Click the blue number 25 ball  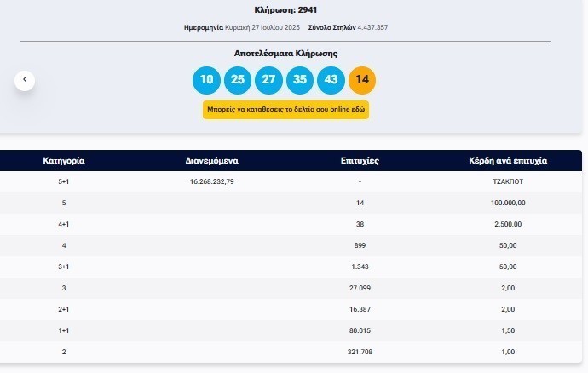pos(237,80)
